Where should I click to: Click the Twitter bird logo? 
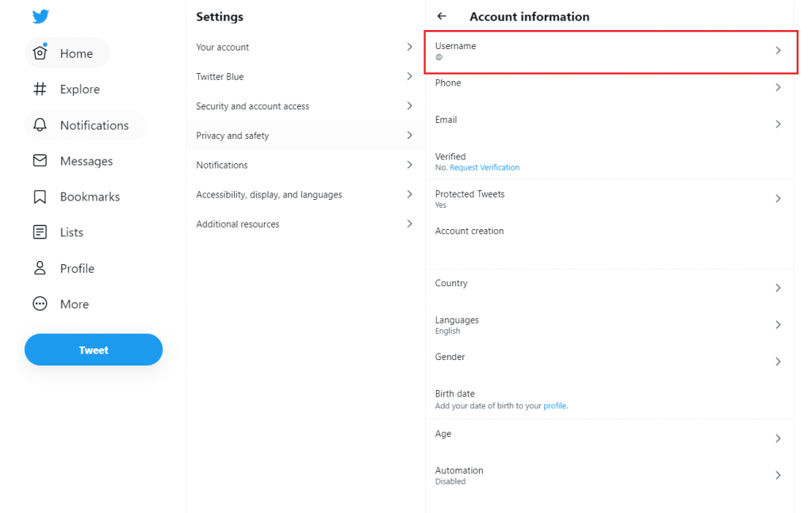pos(40,15)
